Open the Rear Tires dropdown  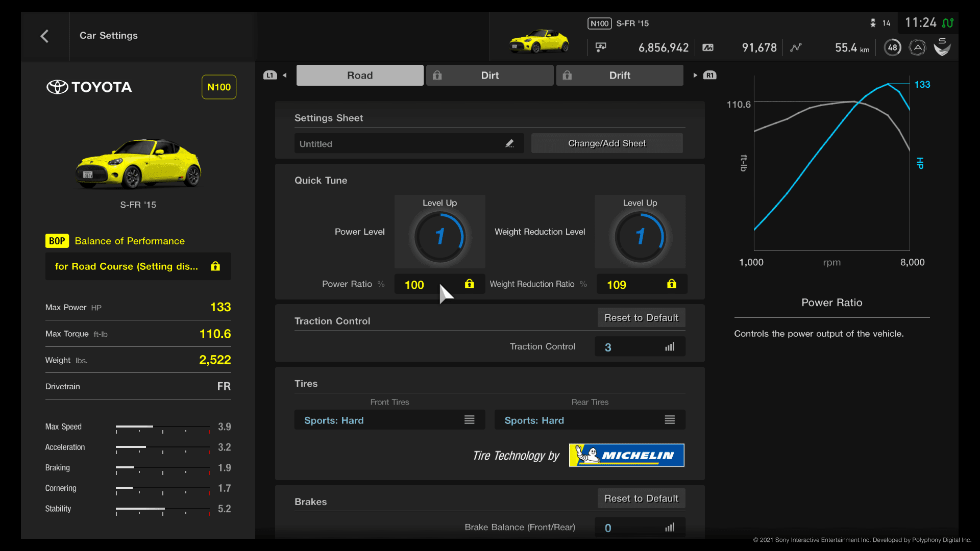coord(590,420)
